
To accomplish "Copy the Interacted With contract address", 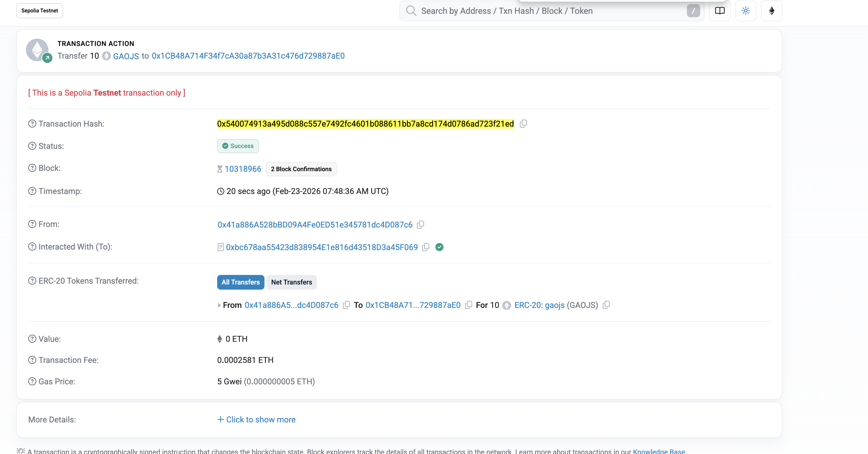I will (426, 247).
